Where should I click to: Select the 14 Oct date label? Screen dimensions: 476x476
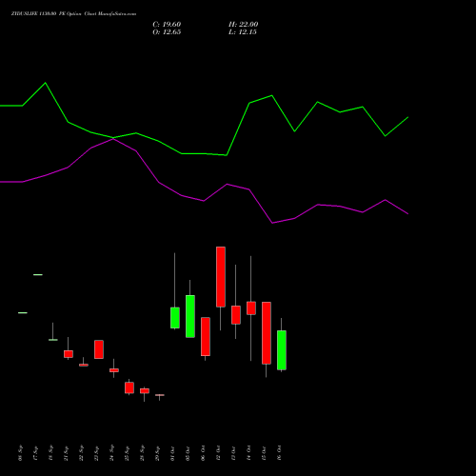pos(249,453)
